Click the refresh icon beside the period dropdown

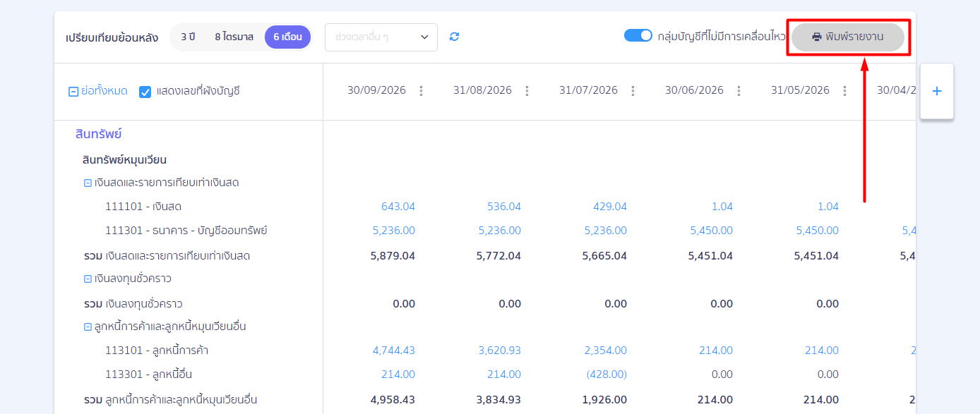(x=454, y=37)
